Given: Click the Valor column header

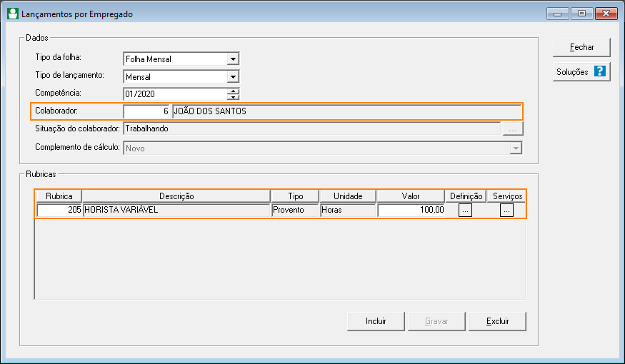Looking at the screenshot, I should click(411, 196).
